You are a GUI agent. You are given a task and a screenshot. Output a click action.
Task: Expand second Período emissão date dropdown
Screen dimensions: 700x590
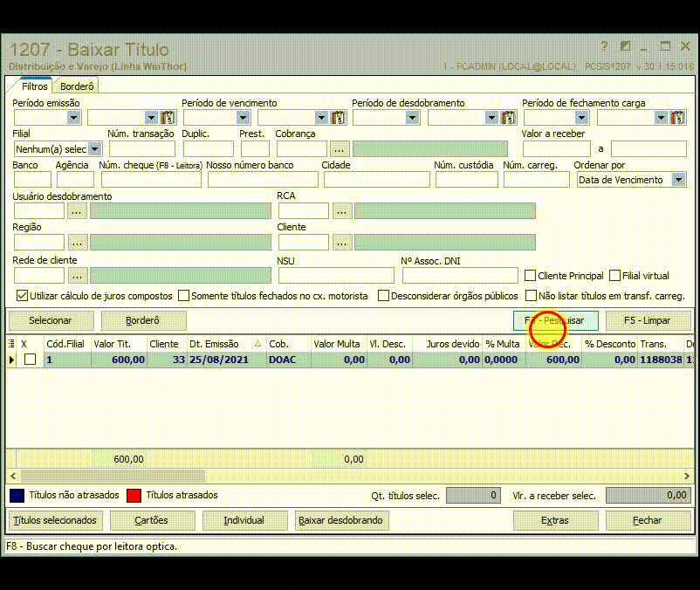pyautogui.click(x=151, y=118)
